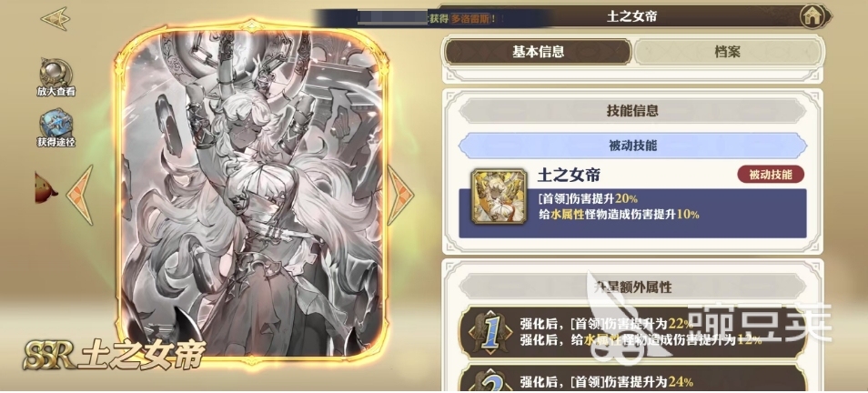
Task: Click the SSR 土之女帝 name label
Action: pos(115,355)
